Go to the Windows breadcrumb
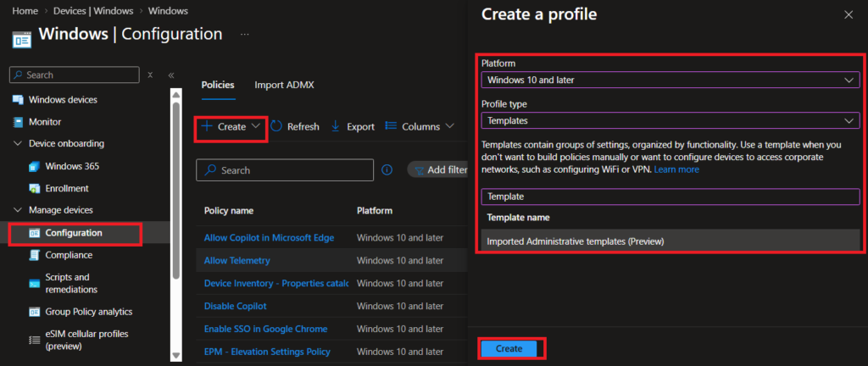 pos(168,10)
